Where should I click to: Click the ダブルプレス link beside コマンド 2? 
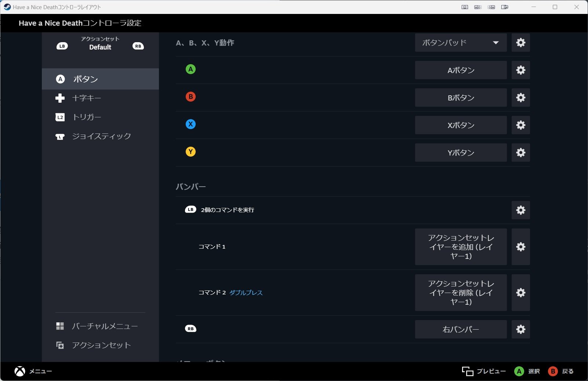pyautogui.click(x=246, y=293)
